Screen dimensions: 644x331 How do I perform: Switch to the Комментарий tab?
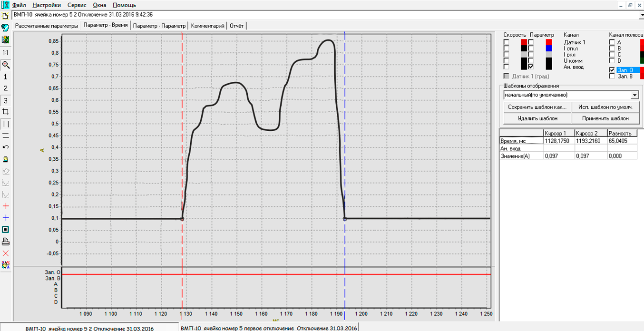207,26
